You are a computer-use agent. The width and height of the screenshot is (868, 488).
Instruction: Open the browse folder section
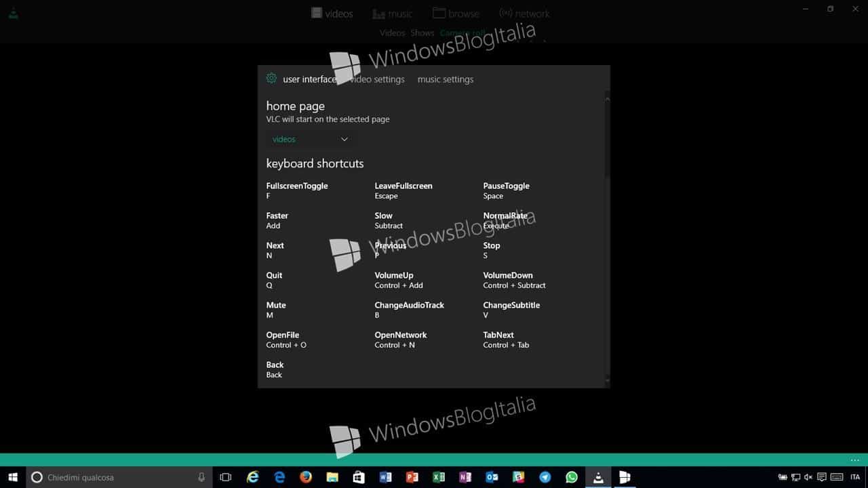[x=456, y=14]
